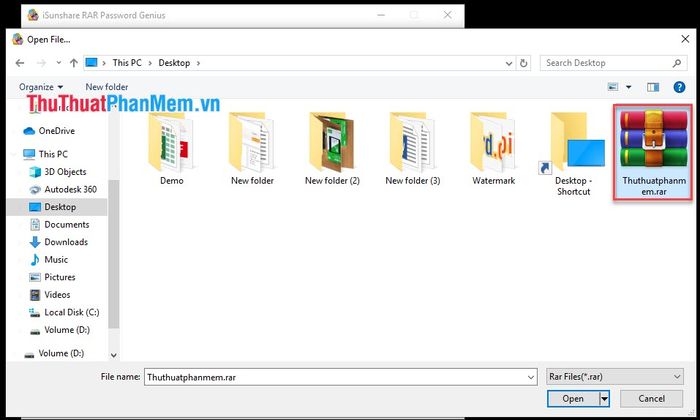Viewport: 700px width, 420px height.
Task: Click the back navigation arrow
Action: pos(20,63)
